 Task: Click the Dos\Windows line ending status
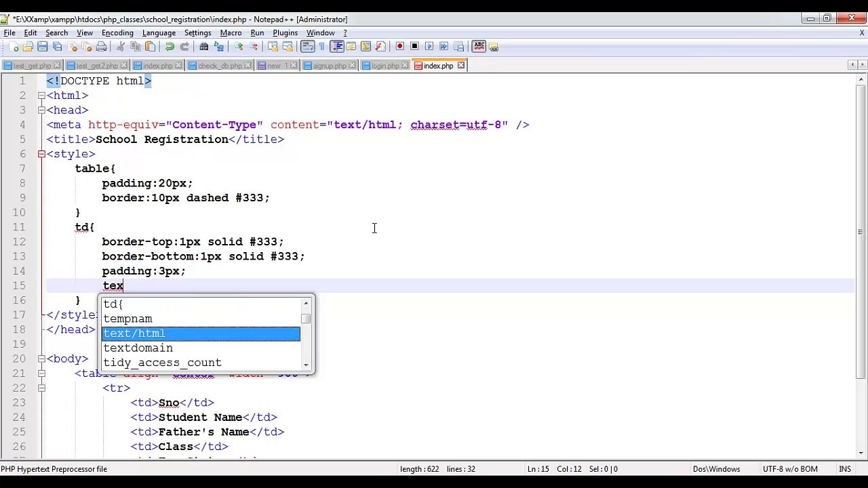click(716, 469)
